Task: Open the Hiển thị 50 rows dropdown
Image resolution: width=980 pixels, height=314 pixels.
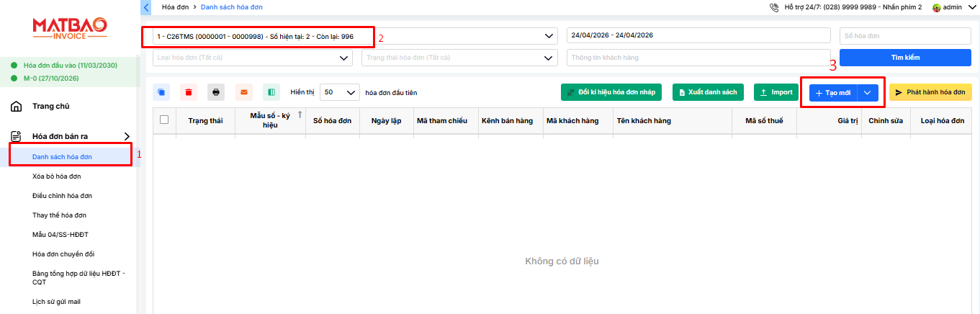Action: coord(339,92)
